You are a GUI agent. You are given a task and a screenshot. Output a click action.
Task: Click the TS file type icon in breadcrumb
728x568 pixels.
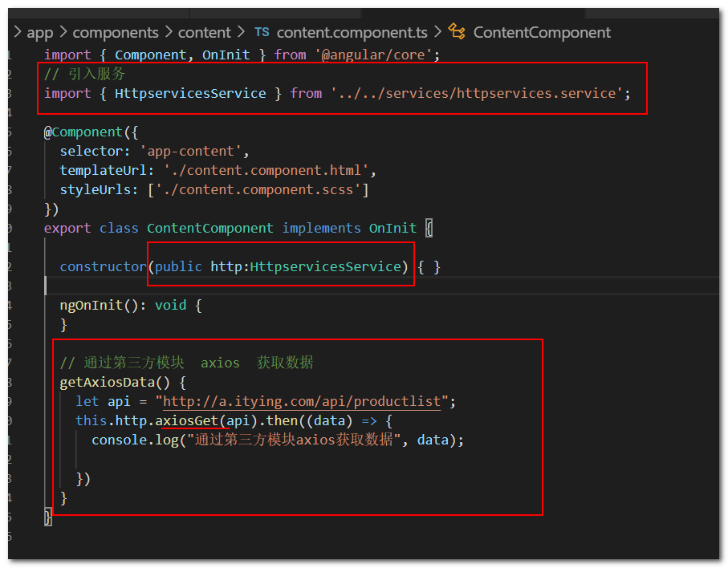(x=262, y=32)
